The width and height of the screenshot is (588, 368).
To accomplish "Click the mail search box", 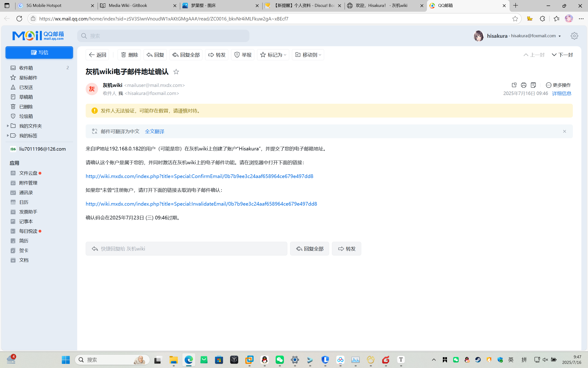I will [163, 36].
